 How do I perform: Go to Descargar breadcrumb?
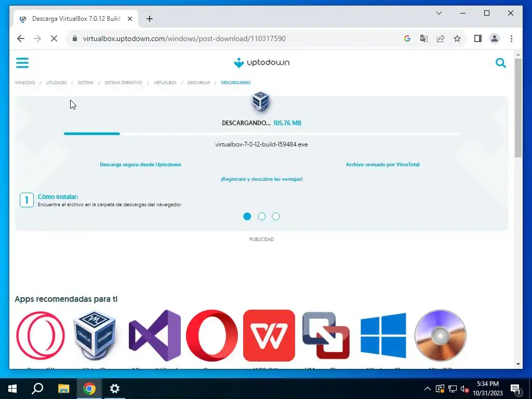tap(199, 83)
